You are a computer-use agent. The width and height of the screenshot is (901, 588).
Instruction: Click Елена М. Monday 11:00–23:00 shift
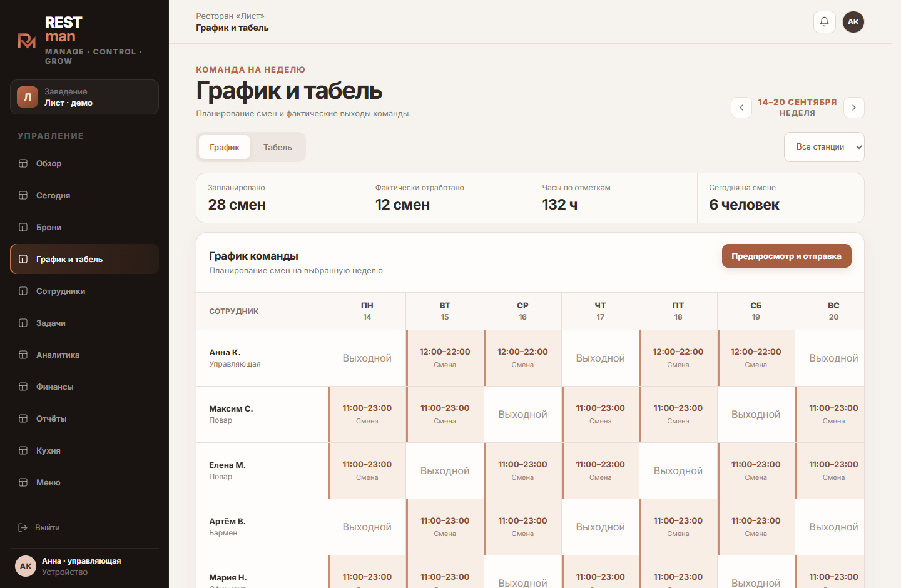pyautogui.click(x=367, y=470)
